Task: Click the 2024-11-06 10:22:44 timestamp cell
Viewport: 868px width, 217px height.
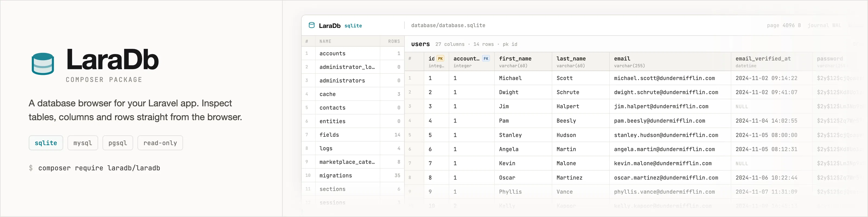Action: [772, 178]
